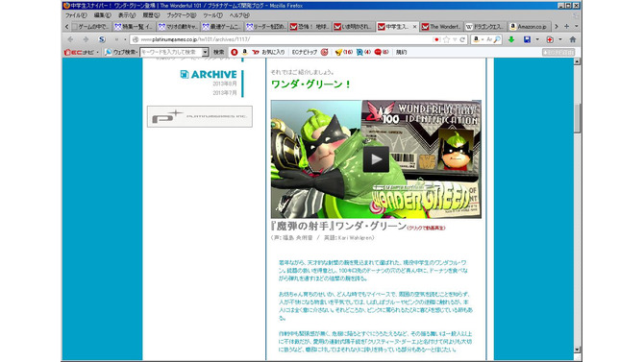Click the red plus toolbar icon
This screenshot has height=362, width=644.
(550, 39)
